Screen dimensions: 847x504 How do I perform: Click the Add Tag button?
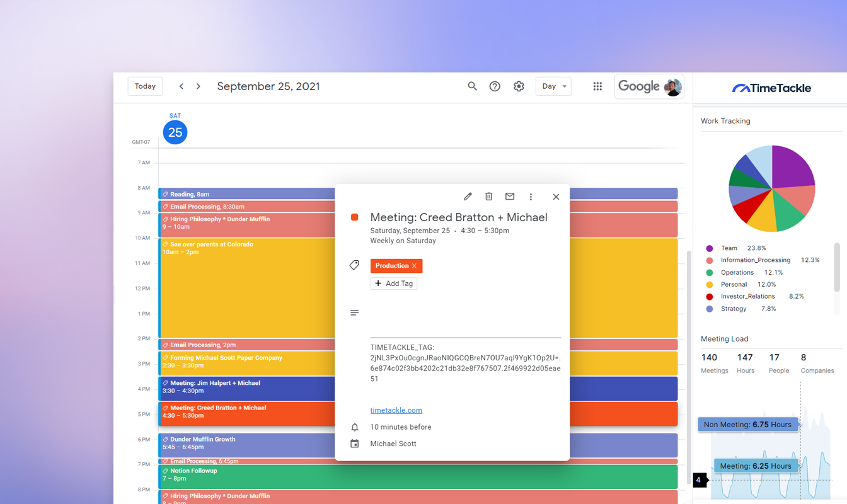pos(394,283)
